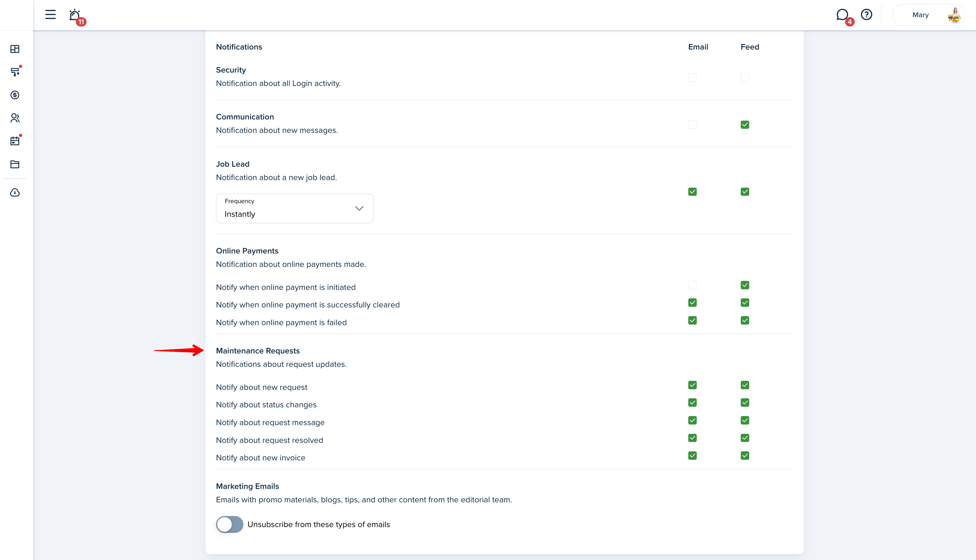Enable Security email notifications checkbox
This screenshot has width=976, height=560.
[692, 78]
